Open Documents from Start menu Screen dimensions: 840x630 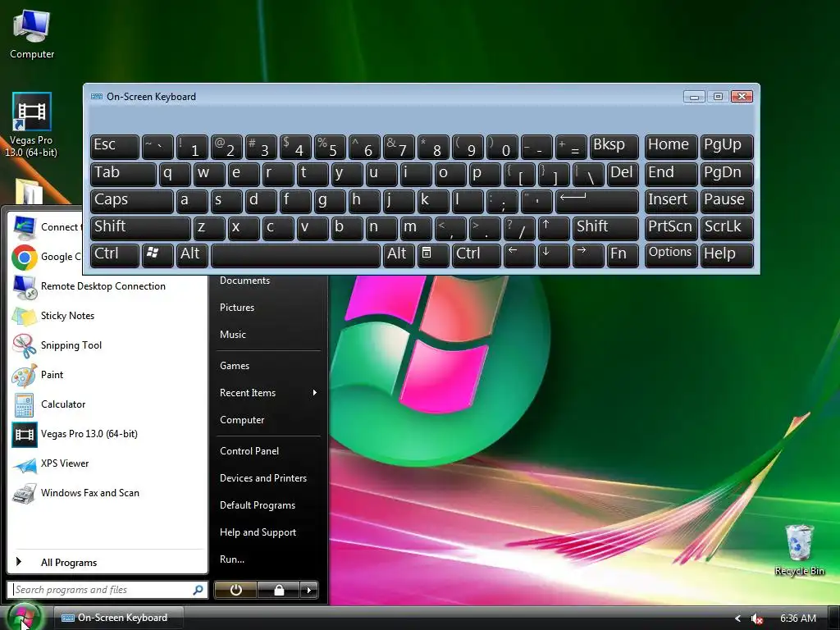[244, 281]
